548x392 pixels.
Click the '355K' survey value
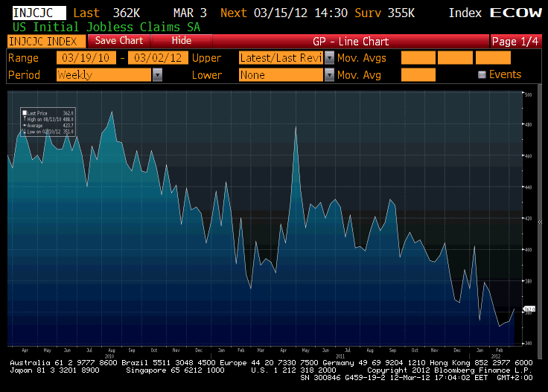(401, 13)
